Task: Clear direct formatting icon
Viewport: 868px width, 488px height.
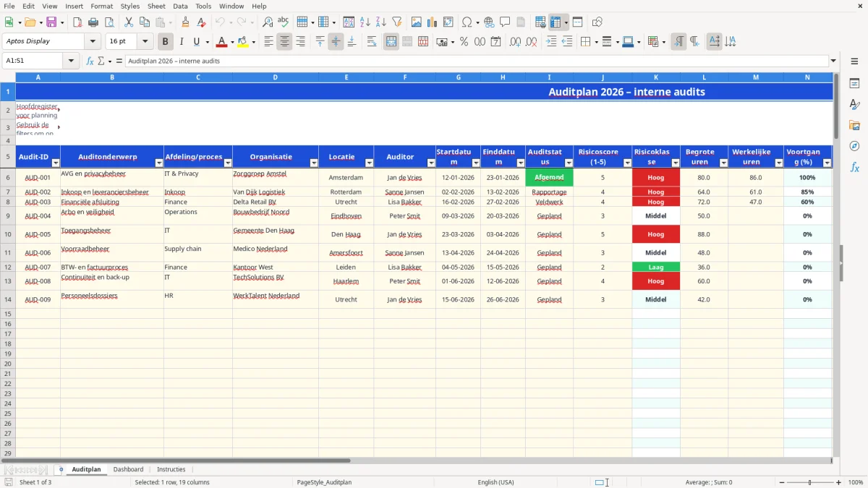Action: point(201,22)
